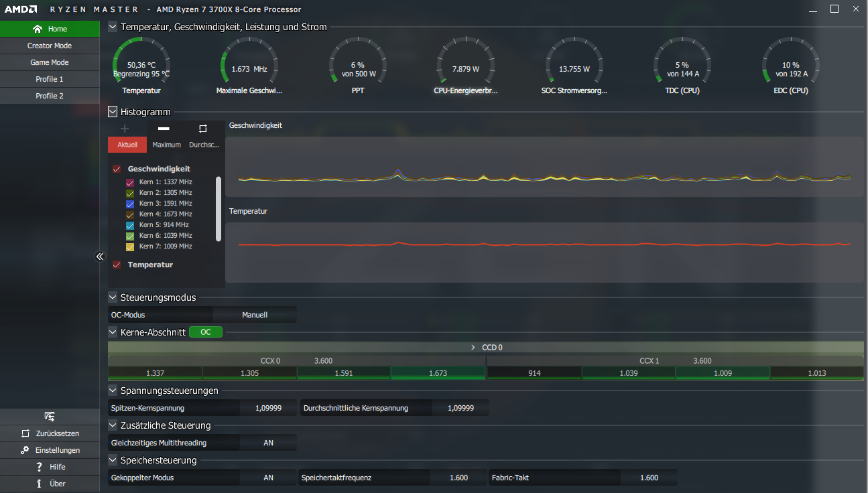
Task: Click the AMD logo in title bar
Action: pyautogui.click(x=20, y=9)
